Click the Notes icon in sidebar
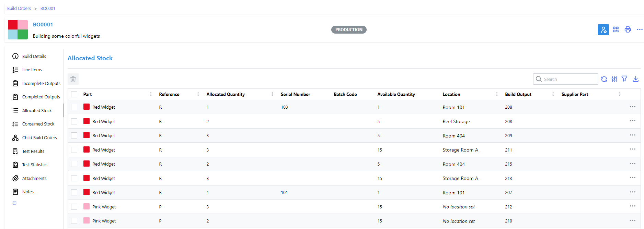Image resolution: width=644 pixels, height=229 pixels. click(x=15, y=192)
